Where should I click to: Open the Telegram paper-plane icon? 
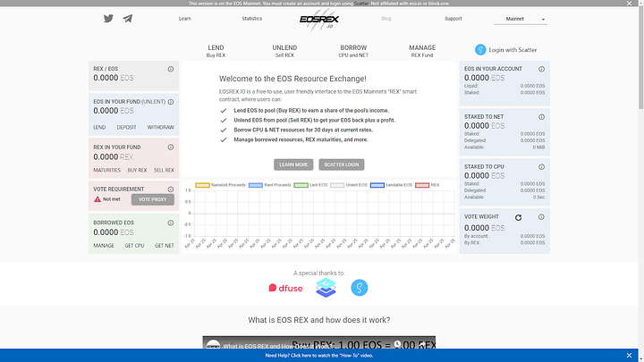click(128, 19)
